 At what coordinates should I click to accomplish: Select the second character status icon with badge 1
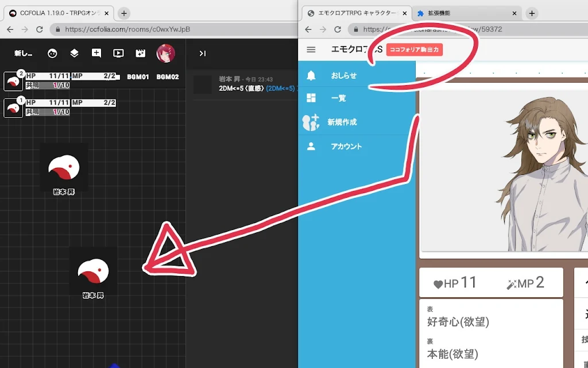[13, 108]
